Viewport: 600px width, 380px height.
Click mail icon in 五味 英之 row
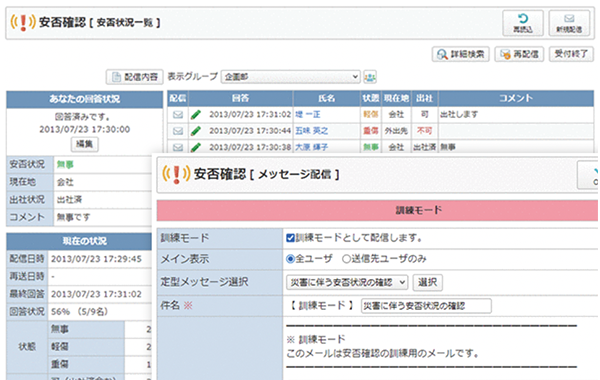178,131
